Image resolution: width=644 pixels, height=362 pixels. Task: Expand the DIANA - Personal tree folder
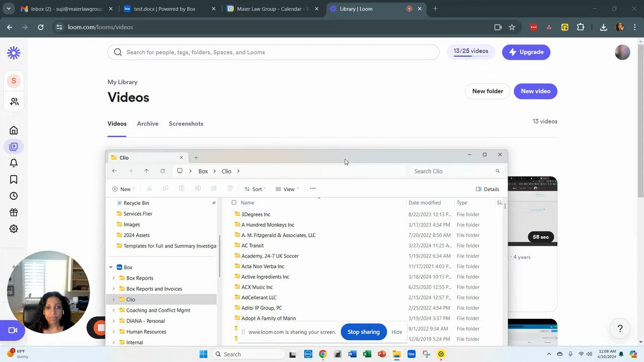coord(113,321)
